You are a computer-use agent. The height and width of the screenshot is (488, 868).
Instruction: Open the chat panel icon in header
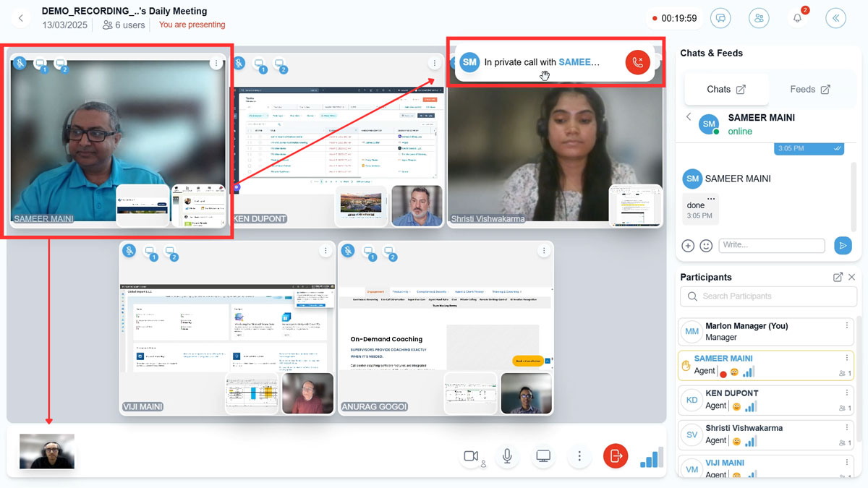pyautogui.click(x=720, y=19)
